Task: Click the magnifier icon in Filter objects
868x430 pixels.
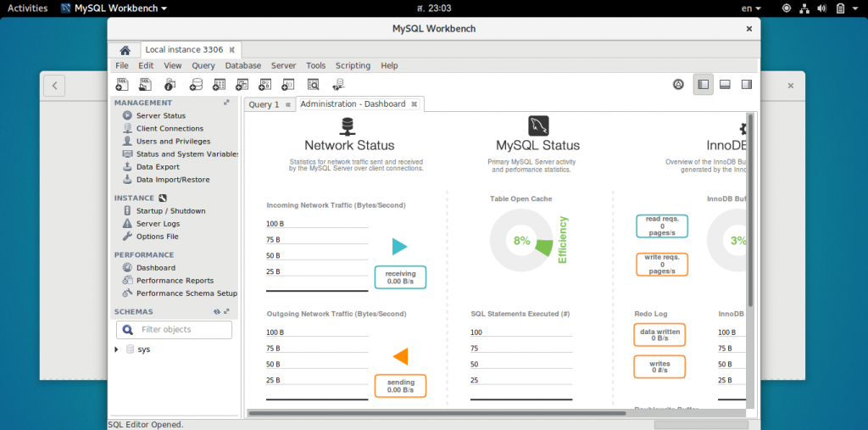Action: click(x=128, y=330)
